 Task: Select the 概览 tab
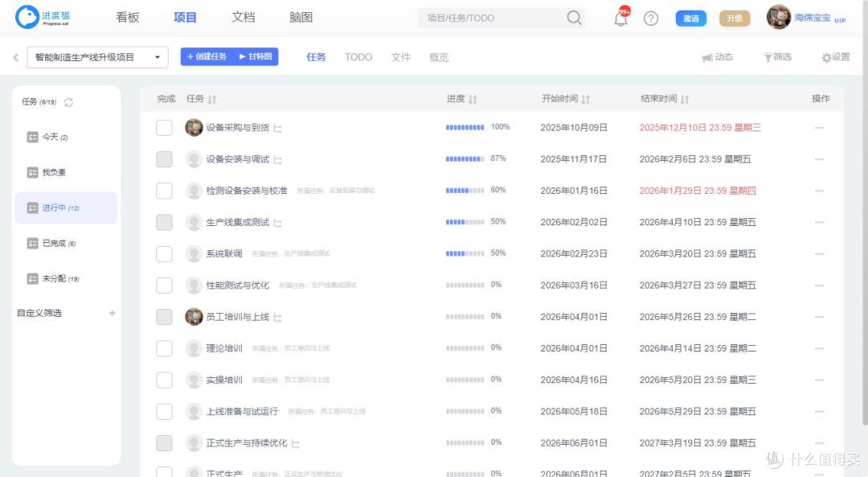tap(439, 57)
